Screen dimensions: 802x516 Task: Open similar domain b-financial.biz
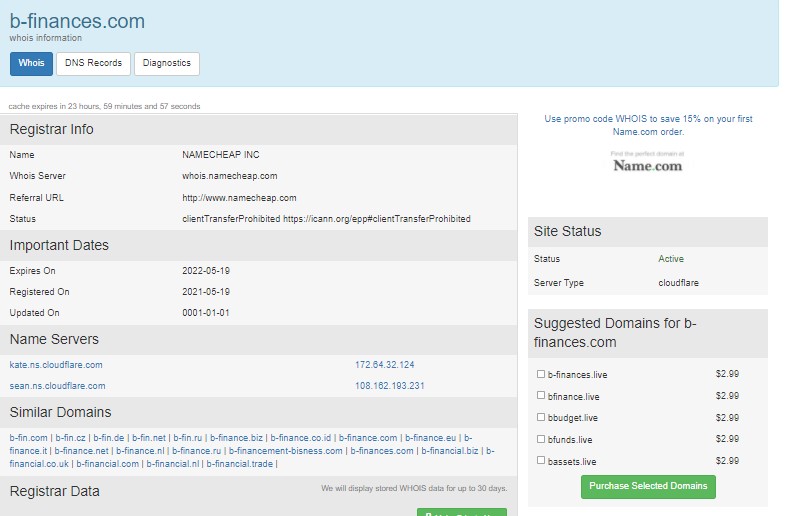[450, 451]
